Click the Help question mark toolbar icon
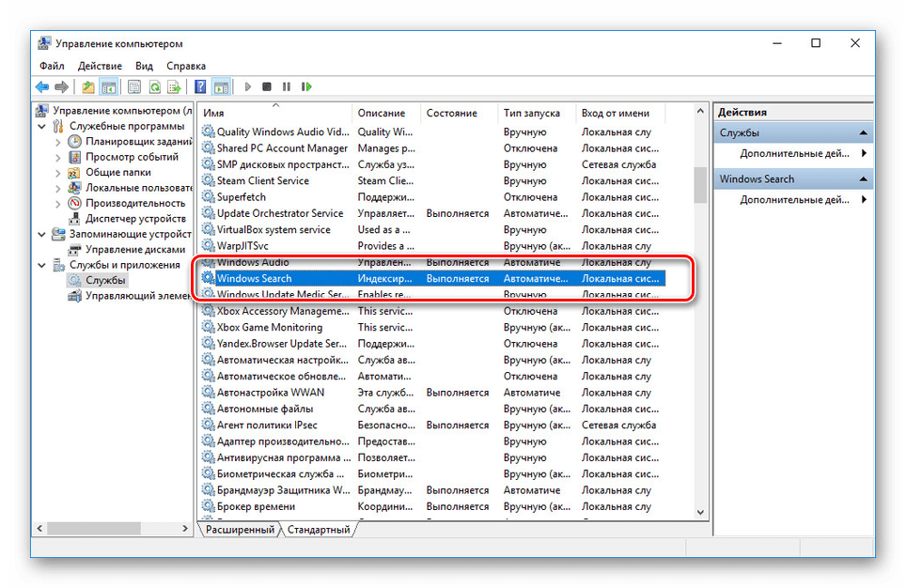 200,87
